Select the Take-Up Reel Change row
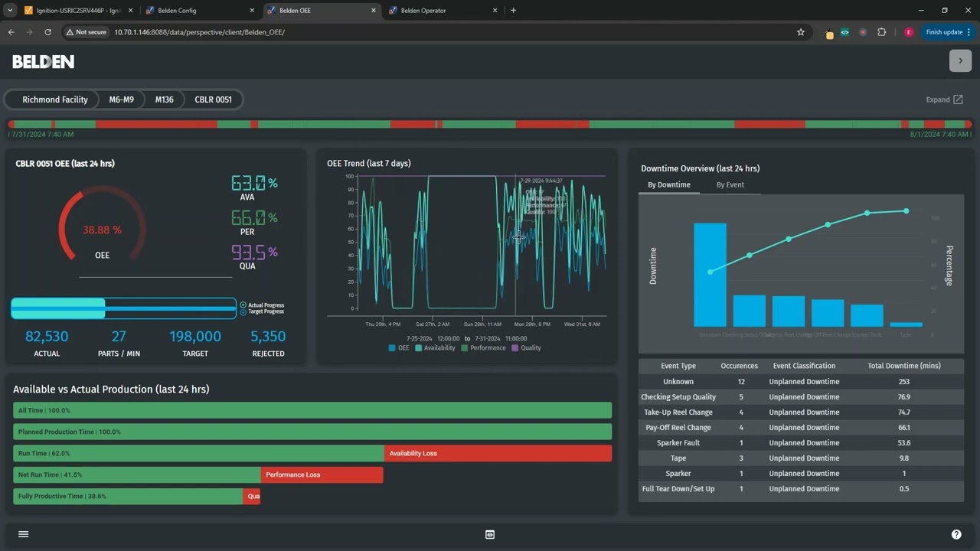The image size is (980, 551). coord(801,412)
